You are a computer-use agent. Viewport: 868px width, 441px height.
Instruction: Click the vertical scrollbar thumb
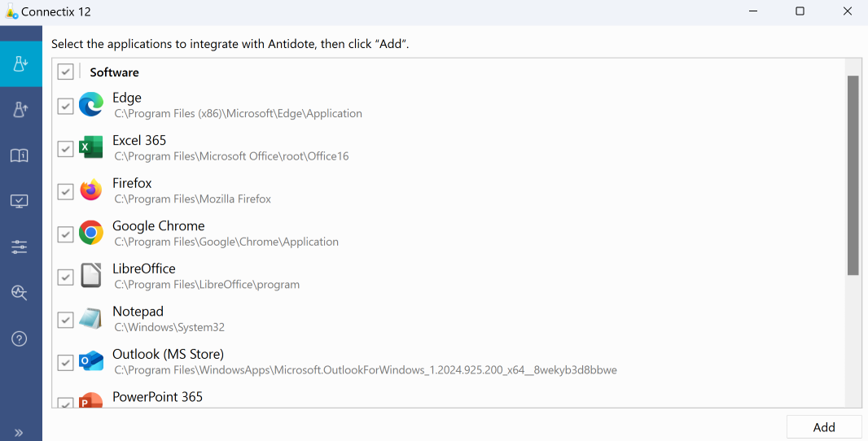[x=853, y=175]
